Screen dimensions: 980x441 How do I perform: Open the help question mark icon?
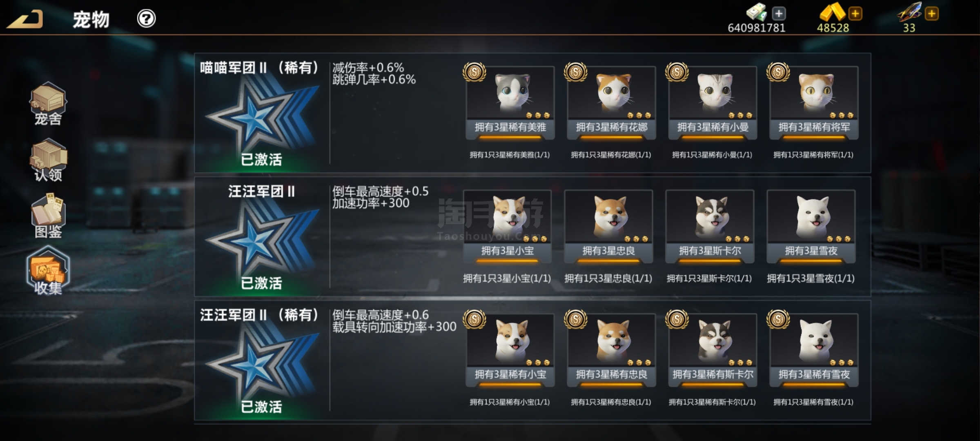(x=146, y=18)
